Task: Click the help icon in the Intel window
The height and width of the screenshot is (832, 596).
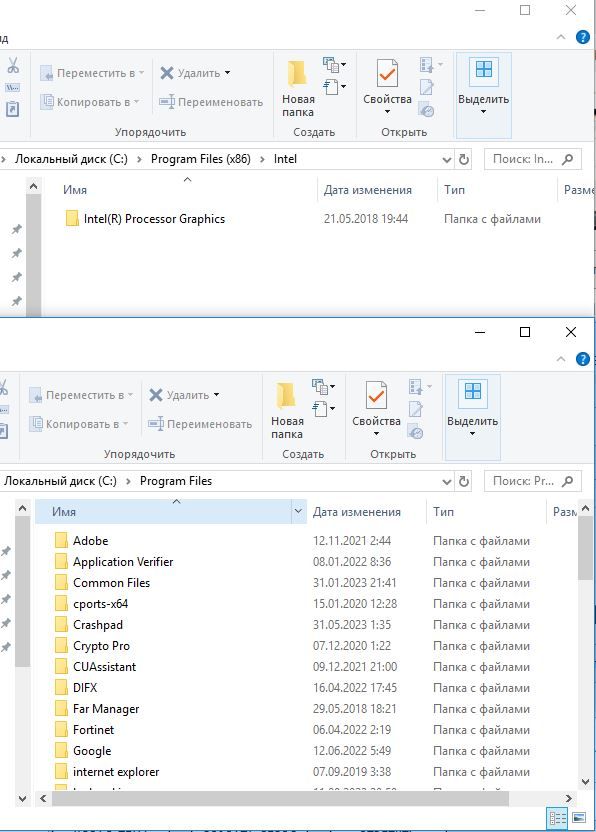Action: (583, 37)
